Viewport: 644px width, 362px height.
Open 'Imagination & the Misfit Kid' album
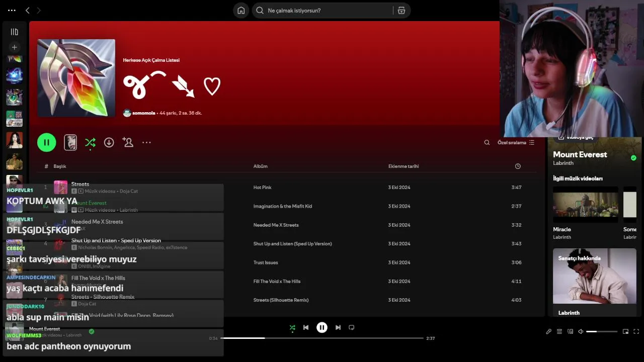[x=283, y=206]
